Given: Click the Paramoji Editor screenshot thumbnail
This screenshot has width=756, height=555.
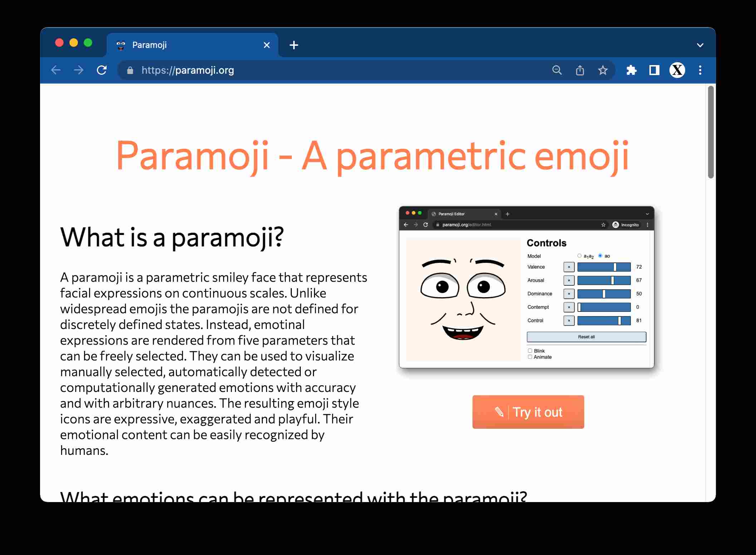Looking at the screenshot, I should point(526,287).
